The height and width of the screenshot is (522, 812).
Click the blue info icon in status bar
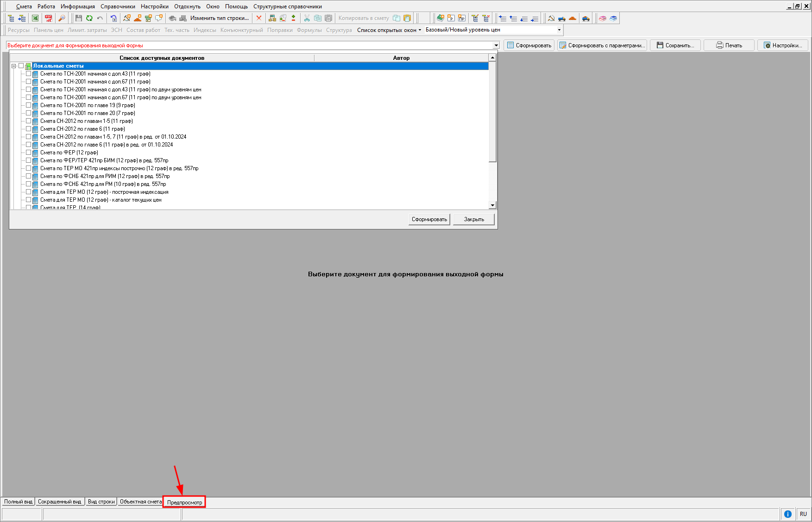[x=787, y=514]
